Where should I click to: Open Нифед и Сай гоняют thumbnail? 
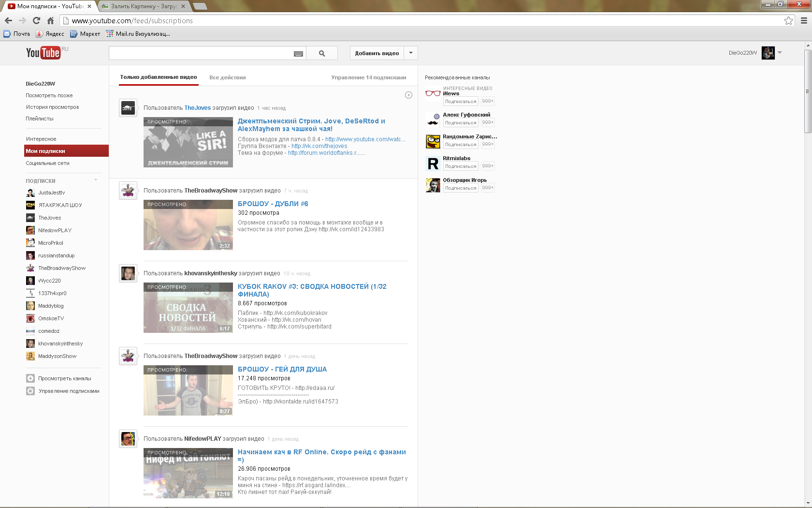coord(188,473)
